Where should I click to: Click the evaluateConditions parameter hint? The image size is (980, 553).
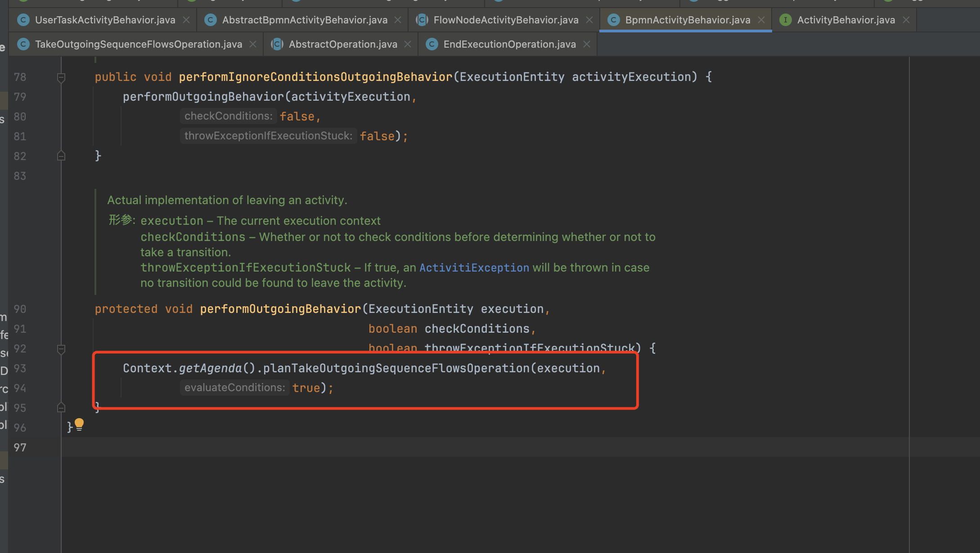pos(234,388)
